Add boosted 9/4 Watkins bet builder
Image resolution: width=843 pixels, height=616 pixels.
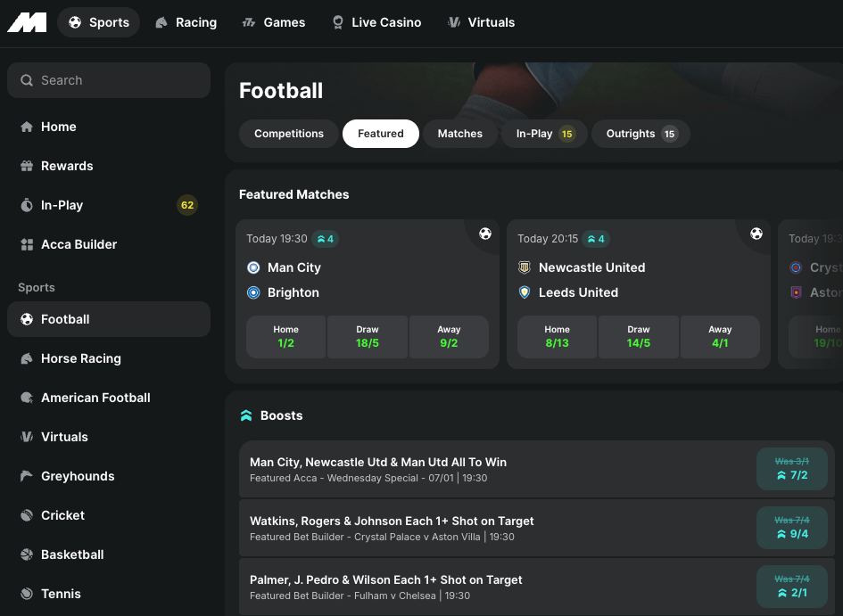[791, 528]
